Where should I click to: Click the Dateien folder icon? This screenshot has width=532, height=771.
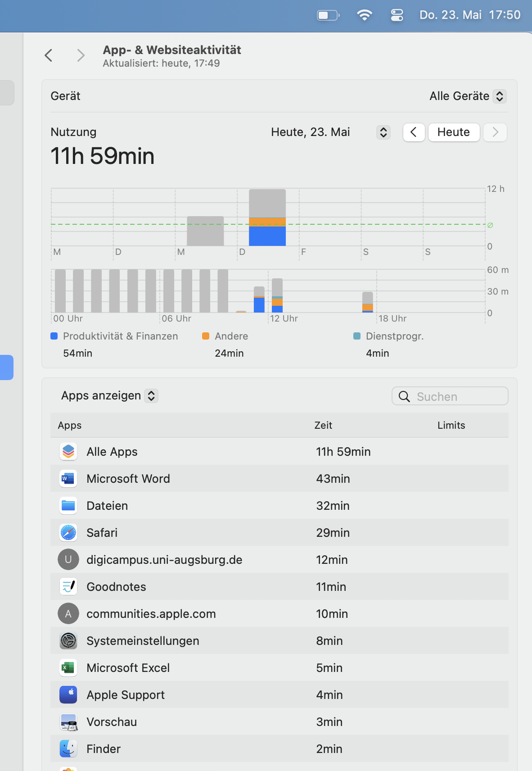point(68,505)
